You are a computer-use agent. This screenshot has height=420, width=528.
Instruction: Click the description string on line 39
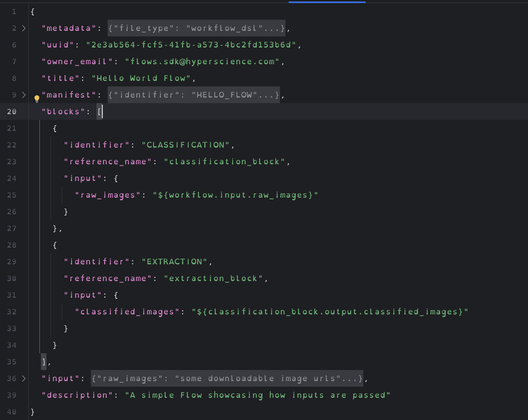point(258,395)
